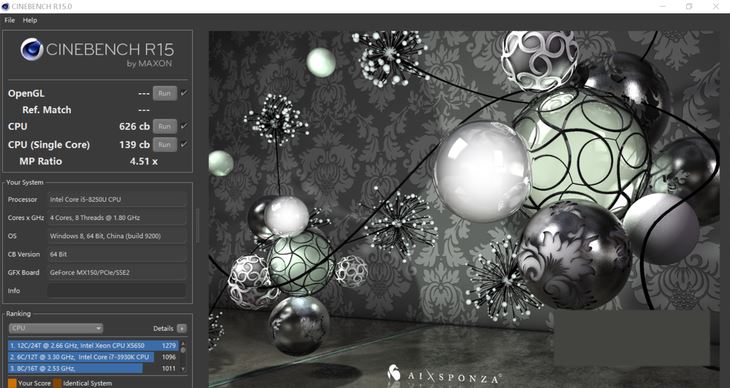Viewport: 730px width, 388px height.
Task: Click the orange Your Score swatch
Action: point(12,383)
